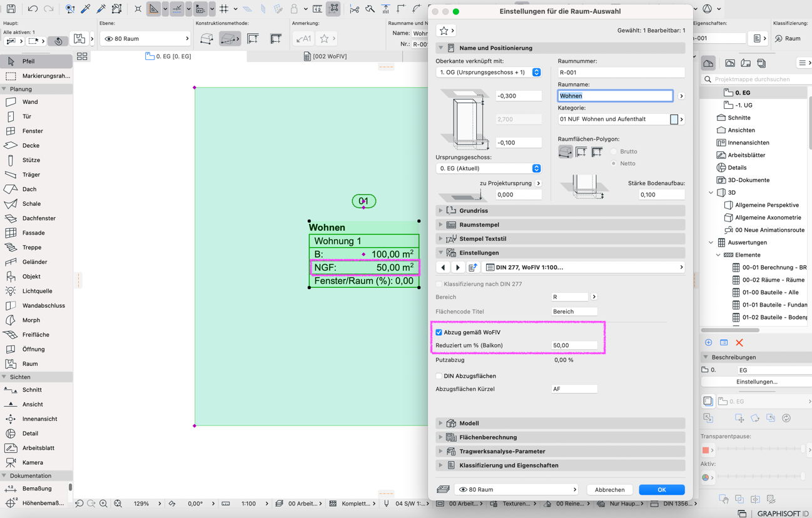The image size is (812, 518).
Task: Delete item with red X in navigator
Action: pyautogui.click(x=739, y=343)
